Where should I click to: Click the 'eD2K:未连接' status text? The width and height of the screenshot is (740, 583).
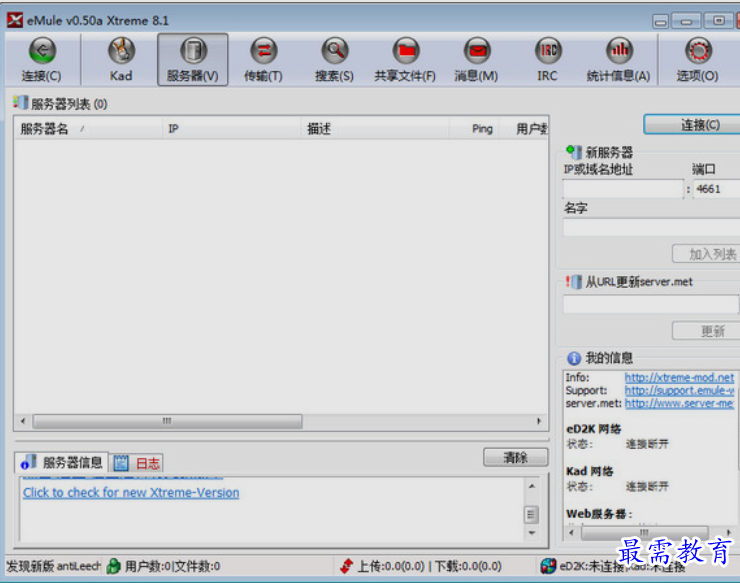click(x=592, y=566)
